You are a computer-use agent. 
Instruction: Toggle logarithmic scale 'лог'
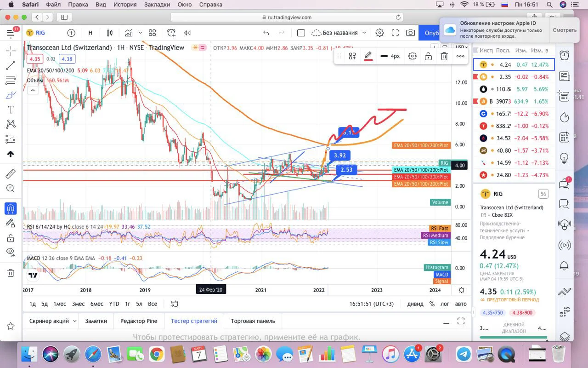coord(445,304)
